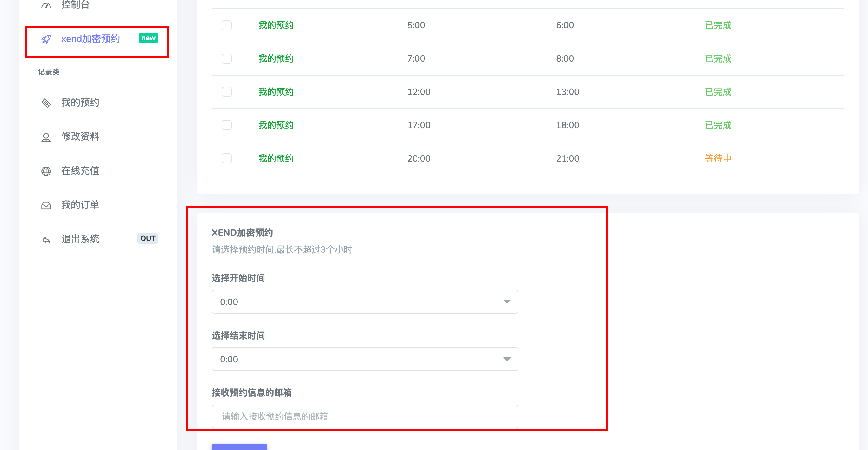
Task: Click the 我的预约 link in the 7:00 row
Action: coord(276,58)
